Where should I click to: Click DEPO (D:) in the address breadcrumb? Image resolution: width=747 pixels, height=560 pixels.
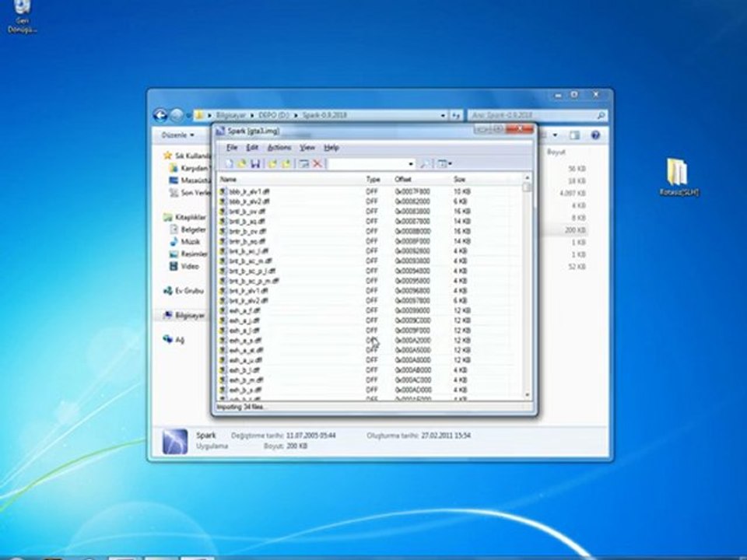273,115
